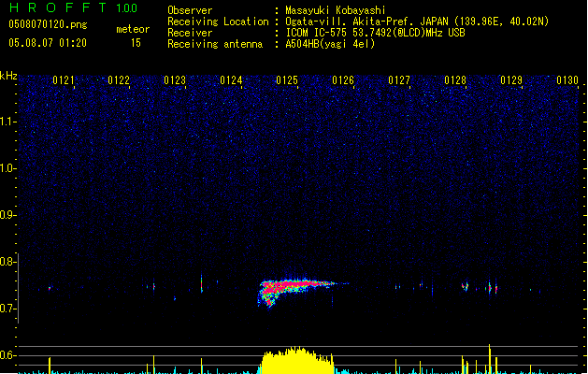Click the Receiving Location label
The image size is (588, 374).
tap(218, 22)
